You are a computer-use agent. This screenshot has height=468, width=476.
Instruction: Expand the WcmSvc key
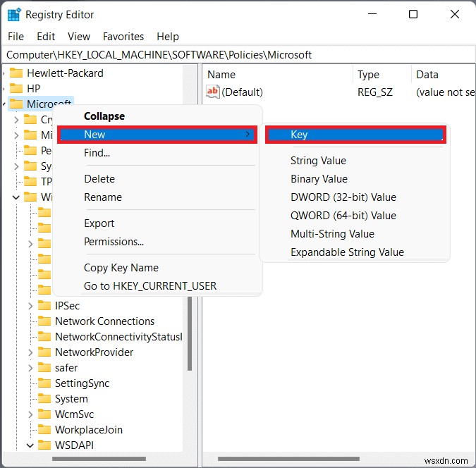click(x=30, y=414)
